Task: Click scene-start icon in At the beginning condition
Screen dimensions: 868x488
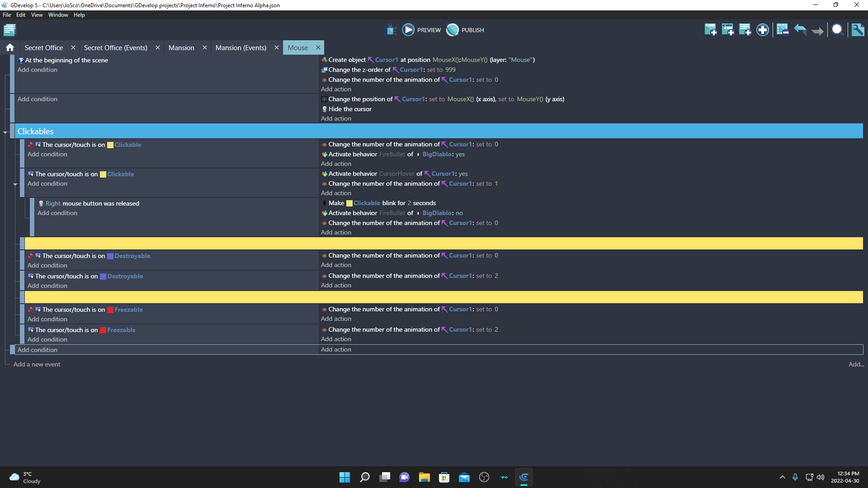Action: tap(21, 60)
